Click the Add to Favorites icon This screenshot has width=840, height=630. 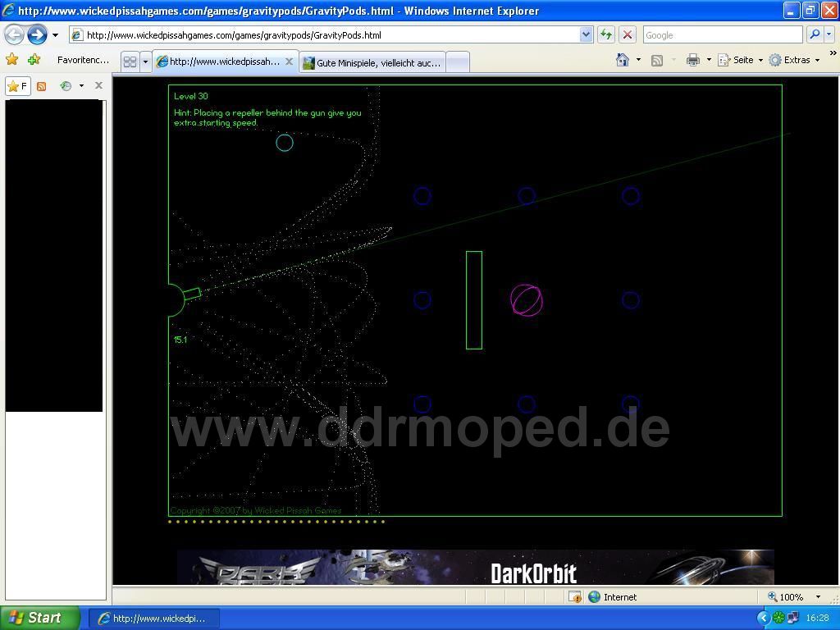click(34, 60)
